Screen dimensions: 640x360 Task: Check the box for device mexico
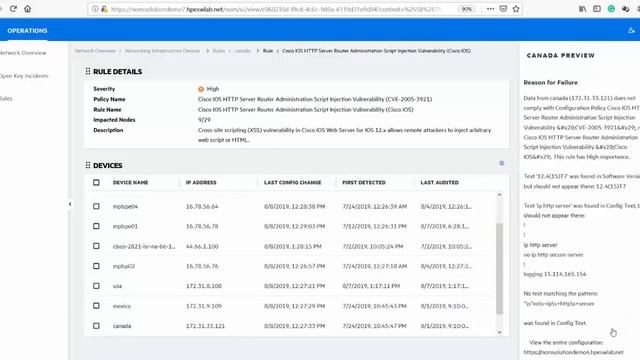coord(96,306)
